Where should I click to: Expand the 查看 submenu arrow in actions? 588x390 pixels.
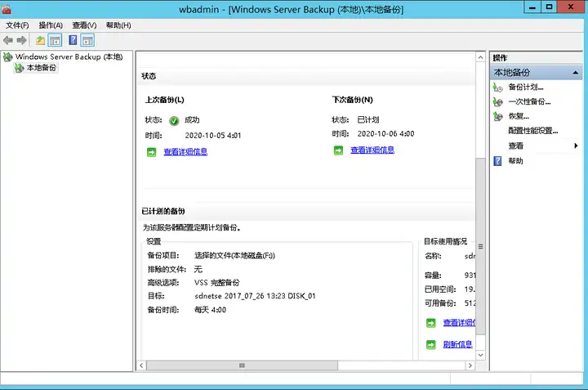point(576,146)
